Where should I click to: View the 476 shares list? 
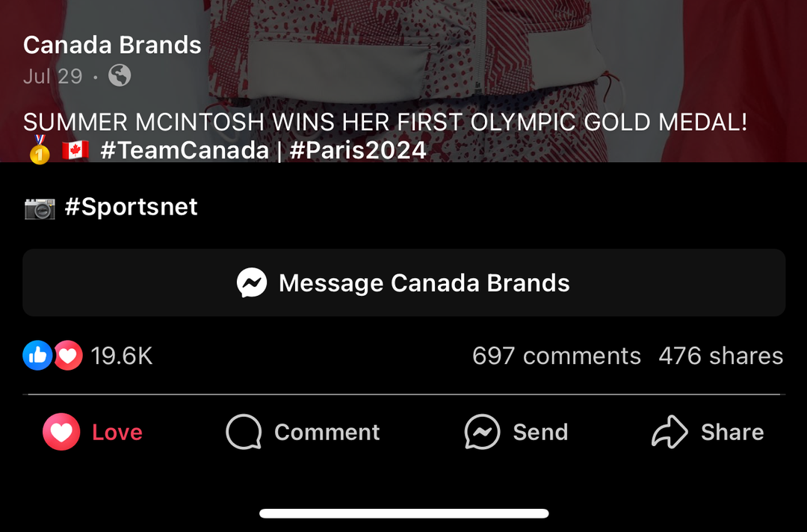pyautogui.click(x=720, y=356)
